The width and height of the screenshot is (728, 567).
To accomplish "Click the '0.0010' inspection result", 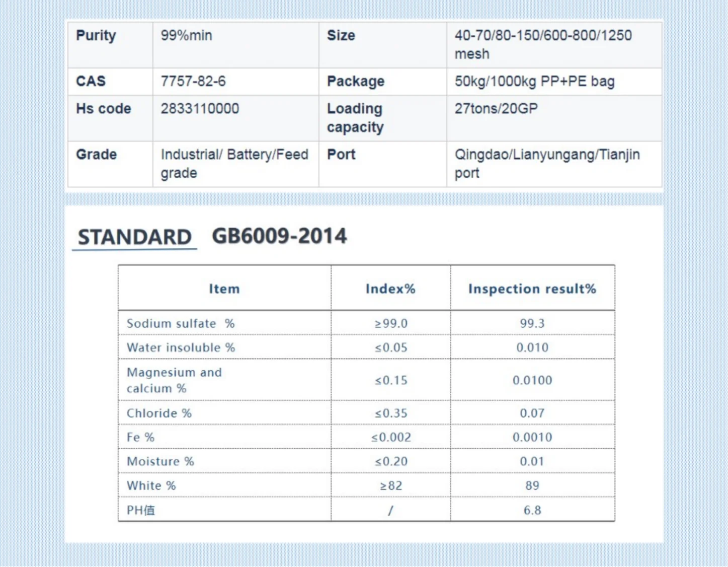I will (x=532, y=437).
